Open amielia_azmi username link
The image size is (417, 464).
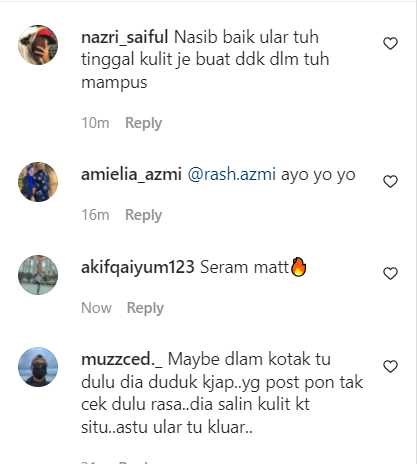[x=131, y=174]
